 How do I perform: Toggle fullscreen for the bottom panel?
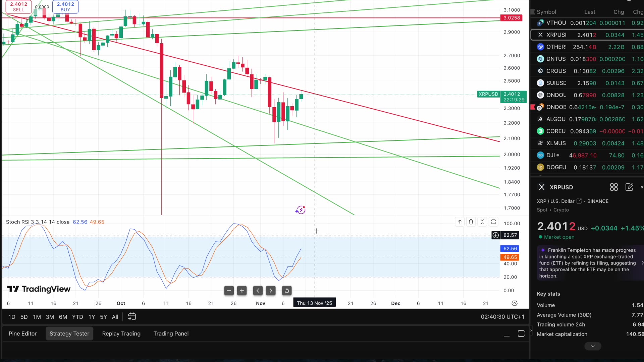tap(521, 334)
